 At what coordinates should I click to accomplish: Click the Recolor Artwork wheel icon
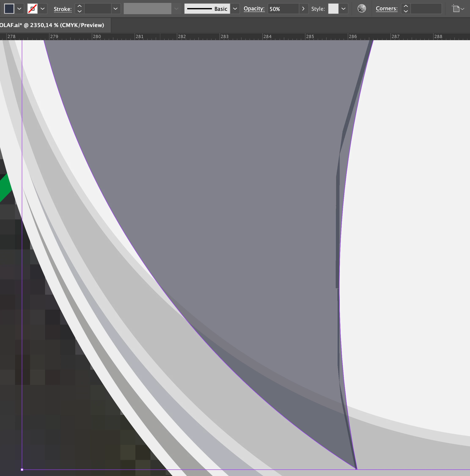[x=361, y=9]
